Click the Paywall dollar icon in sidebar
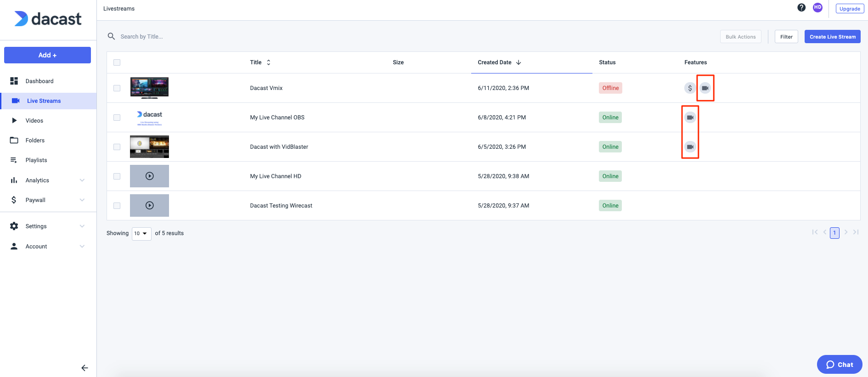 coord(14,200)
